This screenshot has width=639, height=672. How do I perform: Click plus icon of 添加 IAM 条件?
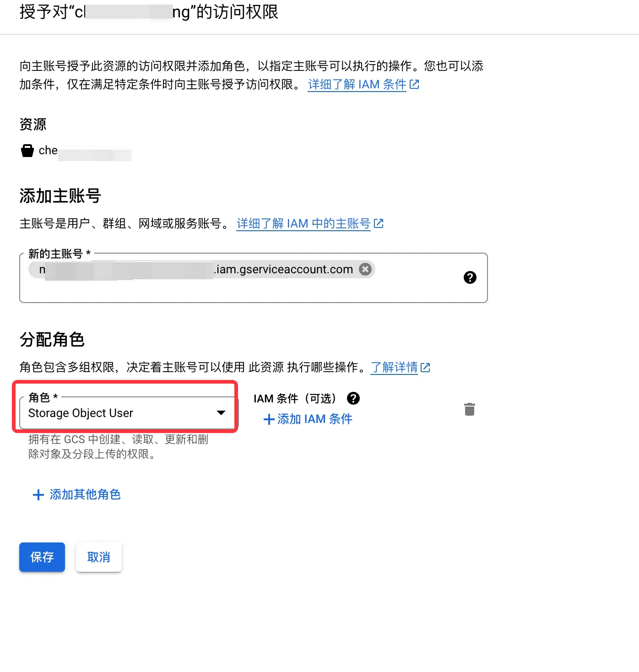click(269, 419)
